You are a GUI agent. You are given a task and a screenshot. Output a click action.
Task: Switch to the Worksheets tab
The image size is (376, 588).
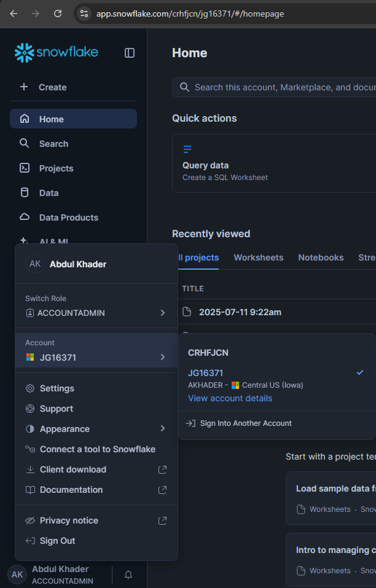click(258, 257)
